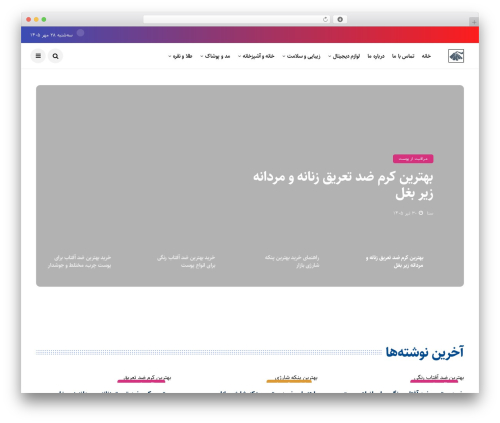The image size is (500, 423).
Task: Open the hamburger menu icon
Action: pyautogui.click(x=38, y=56)
